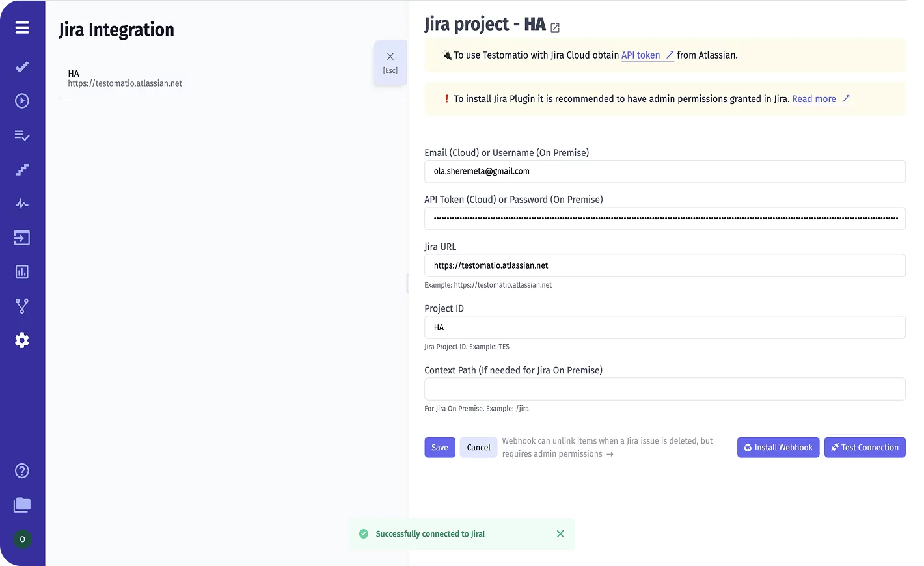The height and width of the screenshot is (566, 924).
Task: Open the Analytics chart icon in sidebar
Action: (x=22, y=272)
